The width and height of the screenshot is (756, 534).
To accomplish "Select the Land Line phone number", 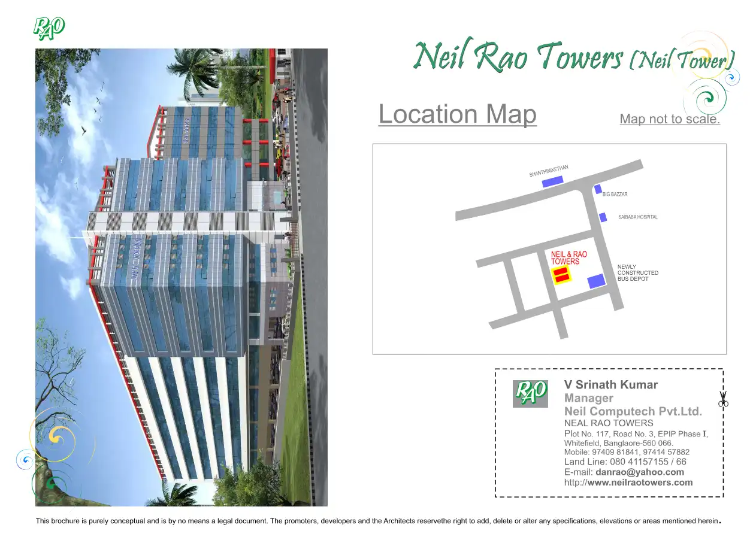I will [x=625, y=462].
